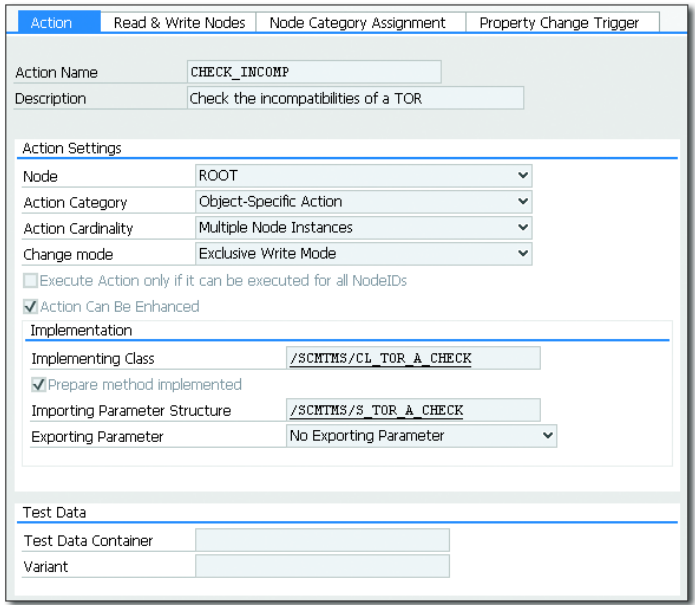This screenshot has width=695, height=605.
Task: Open the Property Change Trigger tab
Action: point(559,22)
